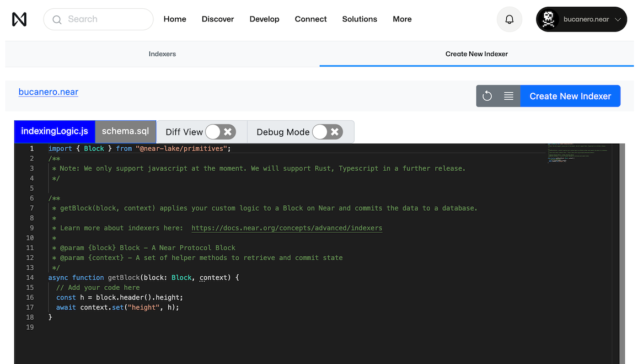Select the indexingLogic.js file tab

pos(55,131)
